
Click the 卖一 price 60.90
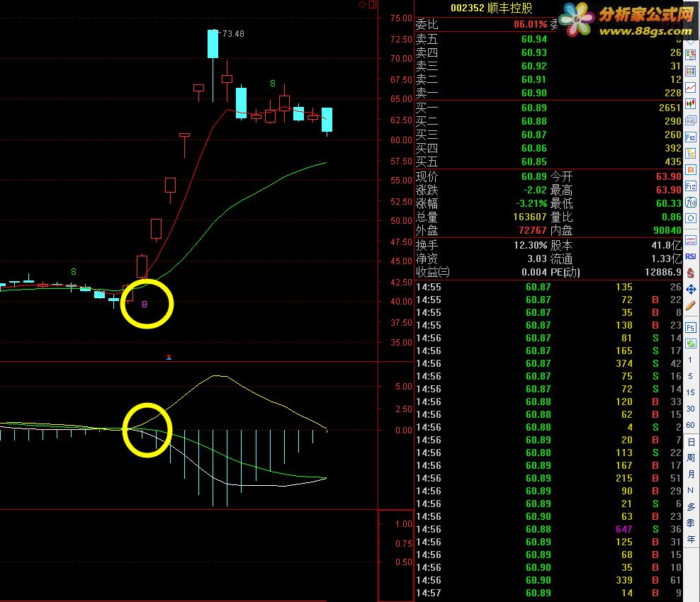pyautogui.click(x=534, y=93)
